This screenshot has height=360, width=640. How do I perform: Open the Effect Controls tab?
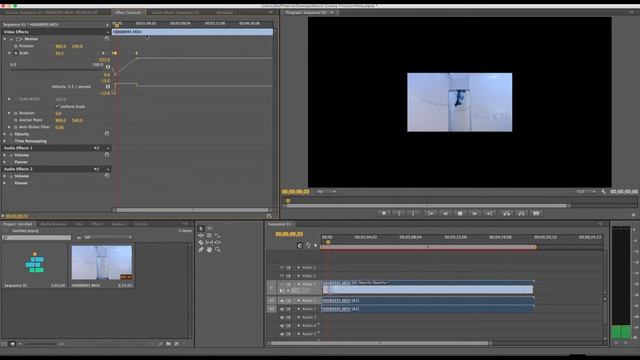(128, 13)
